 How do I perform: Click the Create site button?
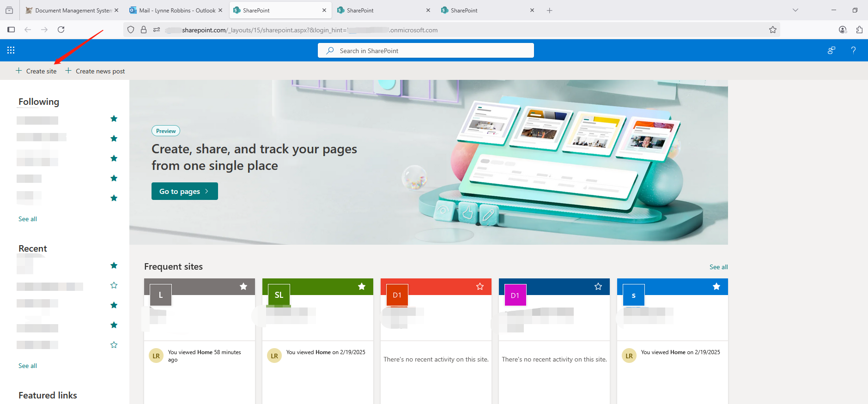click(36, 71)
